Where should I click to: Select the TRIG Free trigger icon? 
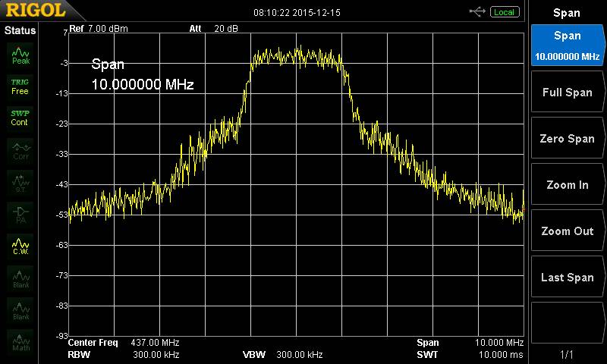coord(20,86)
